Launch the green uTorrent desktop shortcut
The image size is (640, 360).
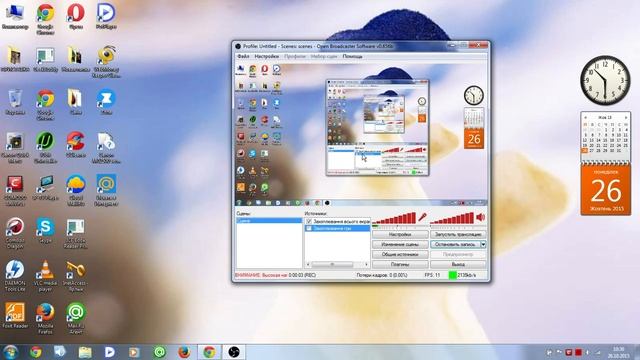[x=45, y=148]
